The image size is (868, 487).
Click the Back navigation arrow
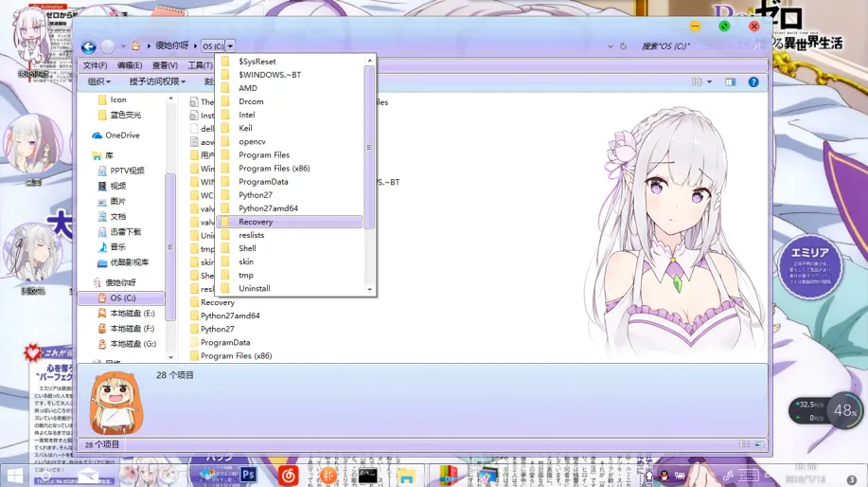pyautogui.click(x=88, y=46)
